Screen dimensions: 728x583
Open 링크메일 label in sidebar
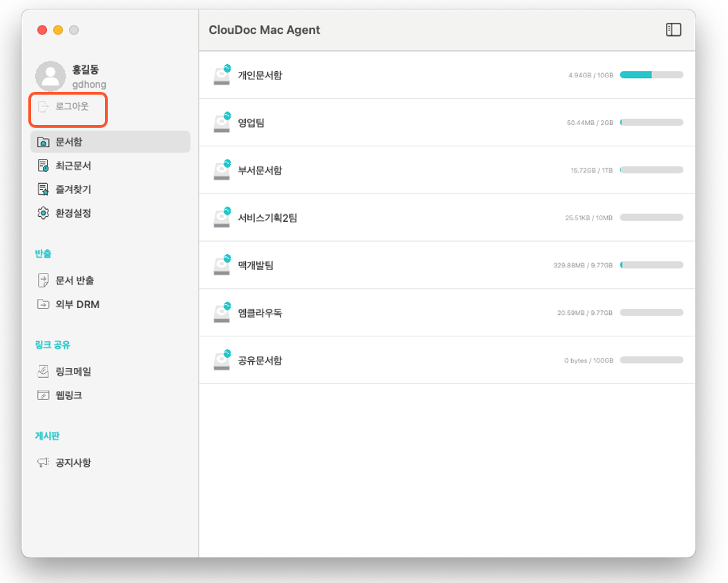point(73,372)
